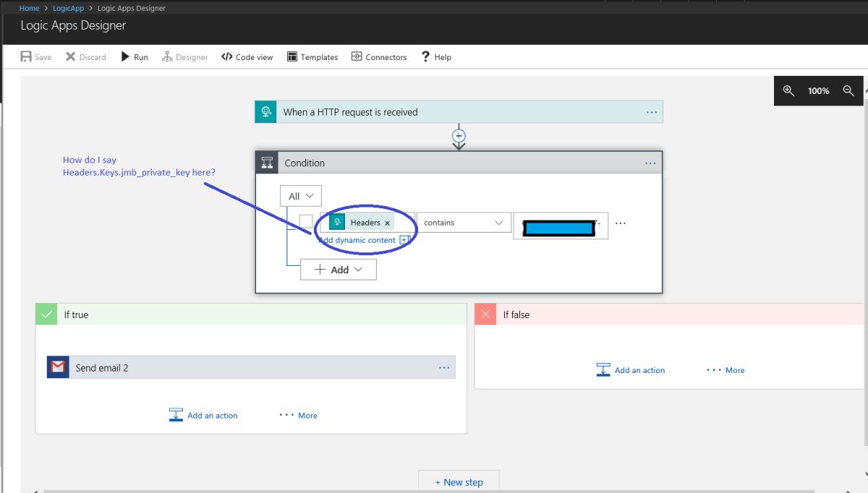
Task: Open the condition row ellipsis menu
Action: click(621, 223)
